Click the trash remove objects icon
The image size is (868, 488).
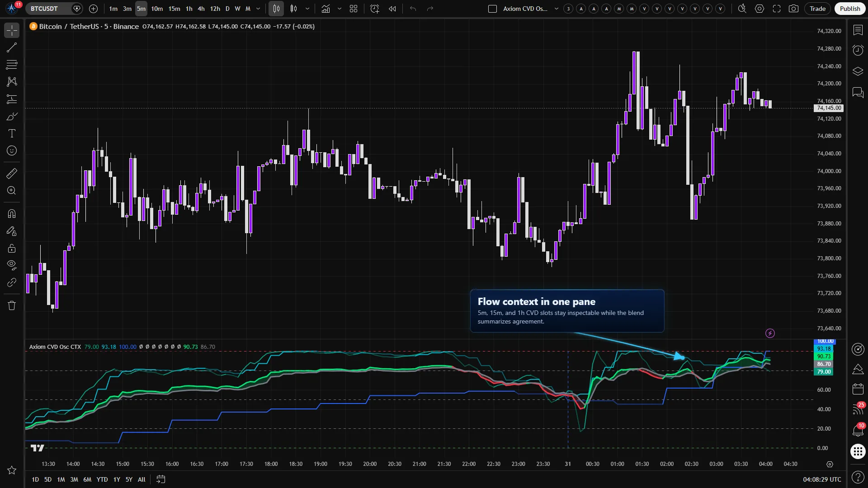[12, 305]
